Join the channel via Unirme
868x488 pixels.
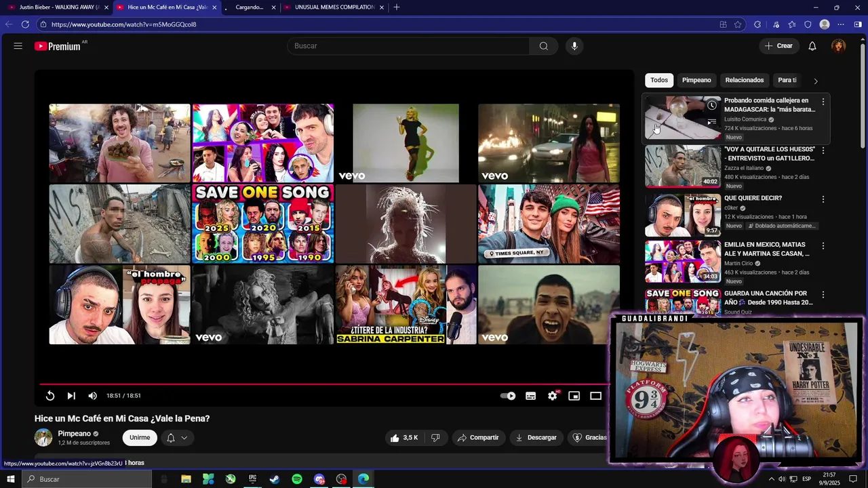click(140, 438)
